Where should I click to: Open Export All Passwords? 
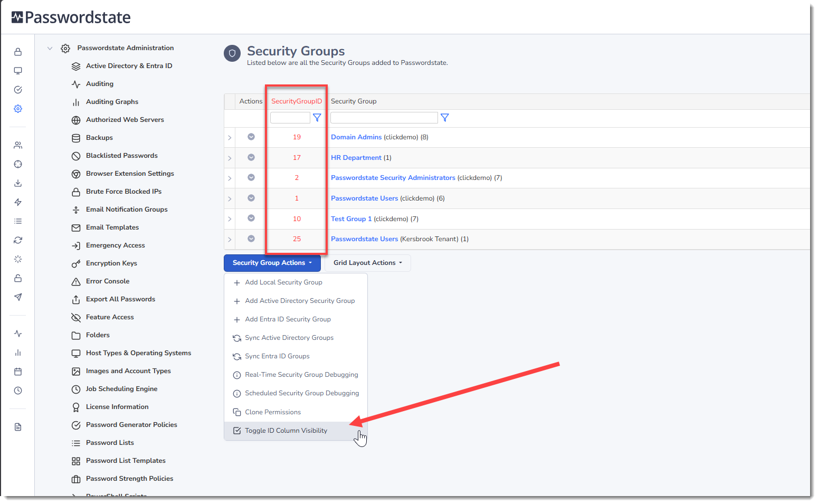click(121, 299)
